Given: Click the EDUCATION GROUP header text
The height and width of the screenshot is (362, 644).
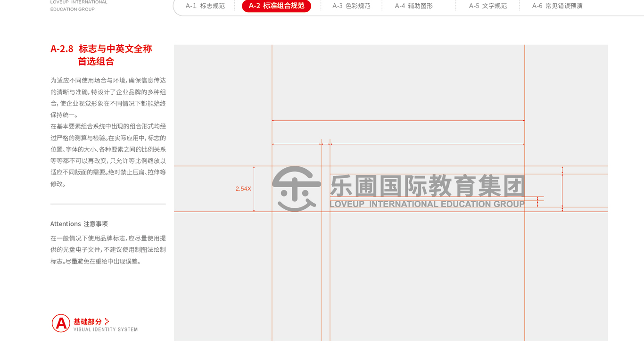Looking at the screenshot, I should [73, 9].
